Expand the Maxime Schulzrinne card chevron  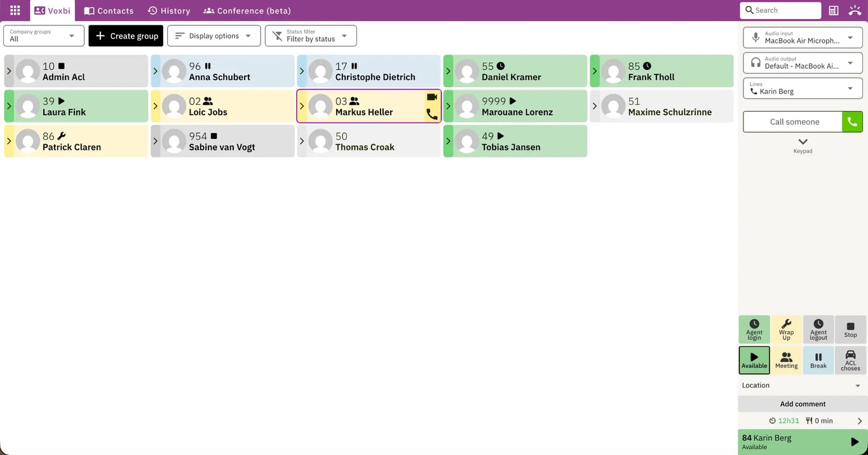595,106
